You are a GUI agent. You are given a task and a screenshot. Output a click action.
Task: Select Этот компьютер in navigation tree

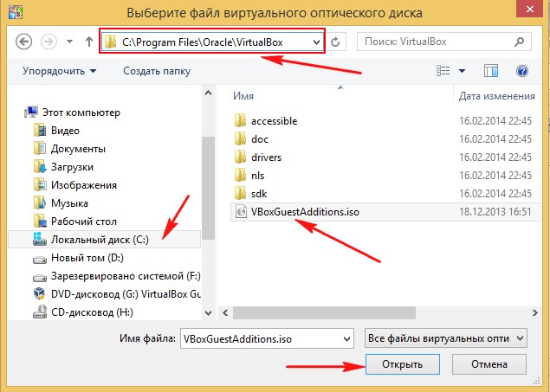coord(73,112)
